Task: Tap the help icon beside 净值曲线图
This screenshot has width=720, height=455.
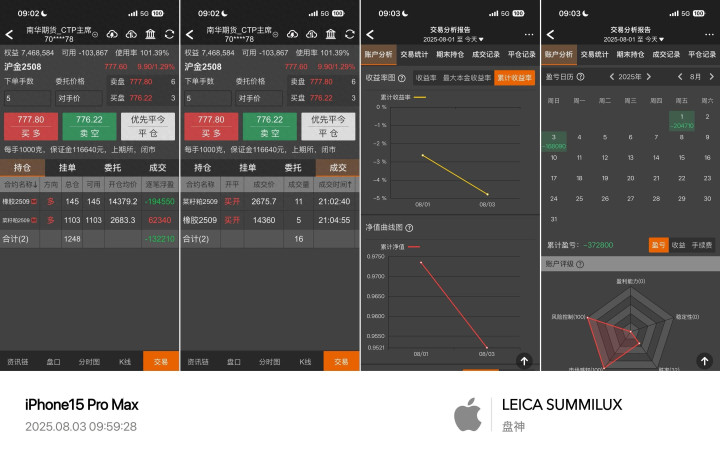Action: point(409,228)
